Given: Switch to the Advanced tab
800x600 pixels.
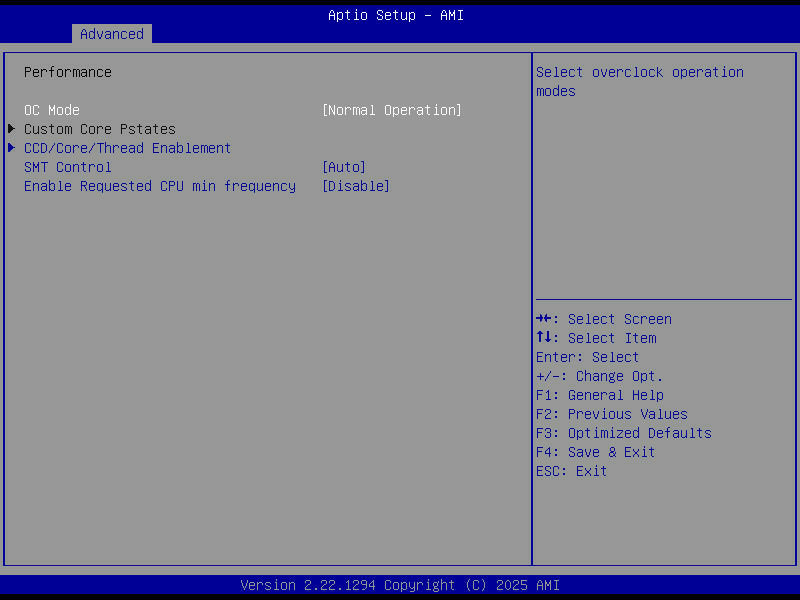Looking at the screenshot, I should point(111,33).
